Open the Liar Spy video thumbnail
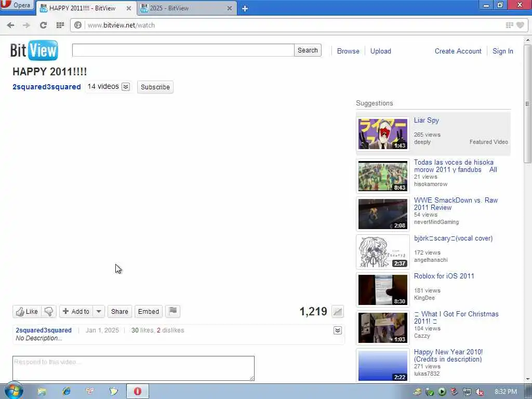The image size is (532, 399). point(383,134)
